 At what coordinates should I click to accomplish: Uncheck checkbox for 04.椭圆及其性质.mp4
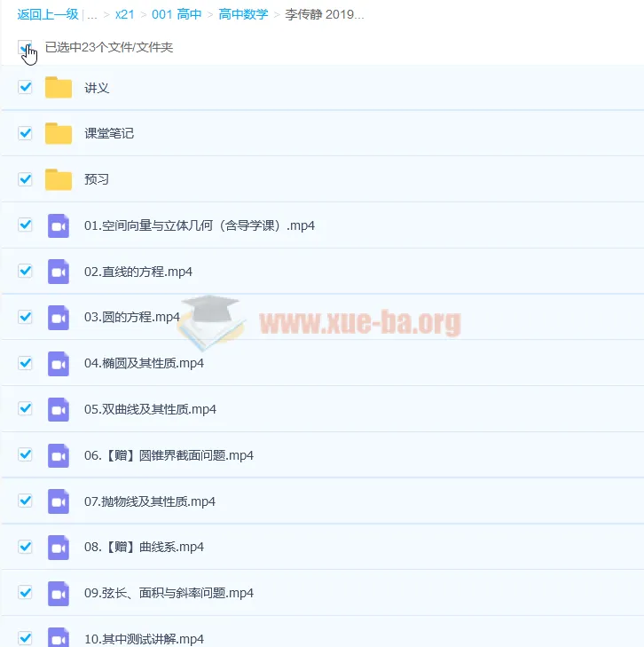point(25,363)
